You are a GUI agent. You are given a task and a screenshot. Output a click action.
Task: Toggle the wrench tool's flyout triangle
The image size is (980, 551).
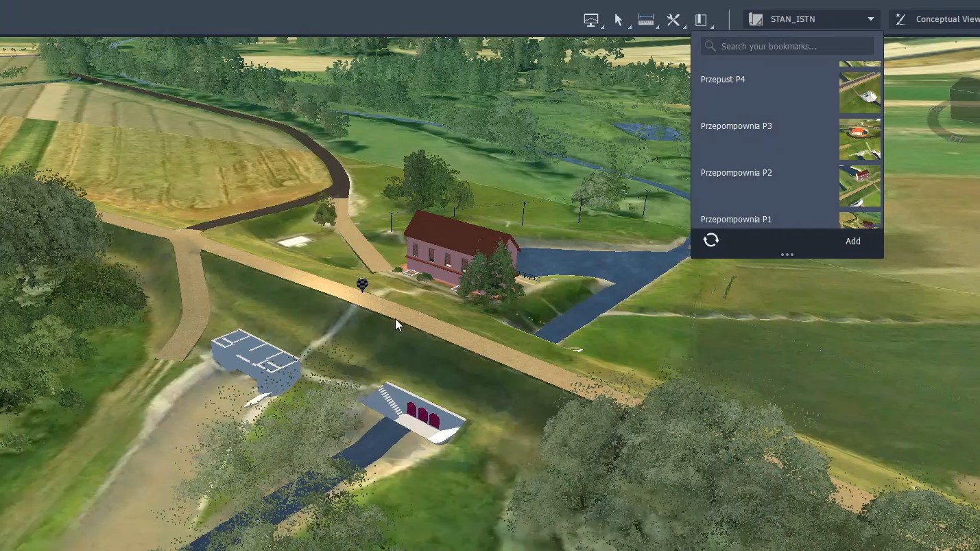686,28
